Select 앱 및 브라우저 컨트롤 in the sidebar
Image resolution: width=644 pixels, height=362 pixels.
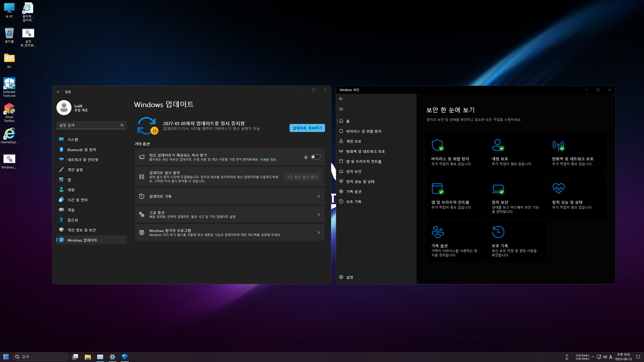(376, 161)
